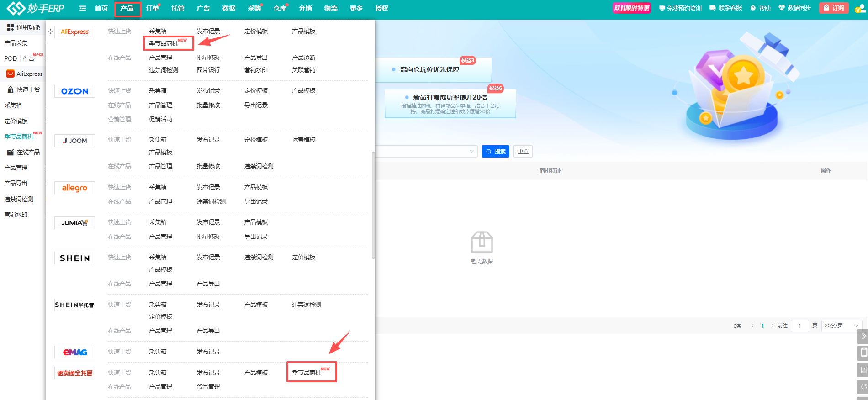The height and width of the screenshot is (400, 868).
Task: Open the user avatar with V badge
Action: [x=860, y=9]
